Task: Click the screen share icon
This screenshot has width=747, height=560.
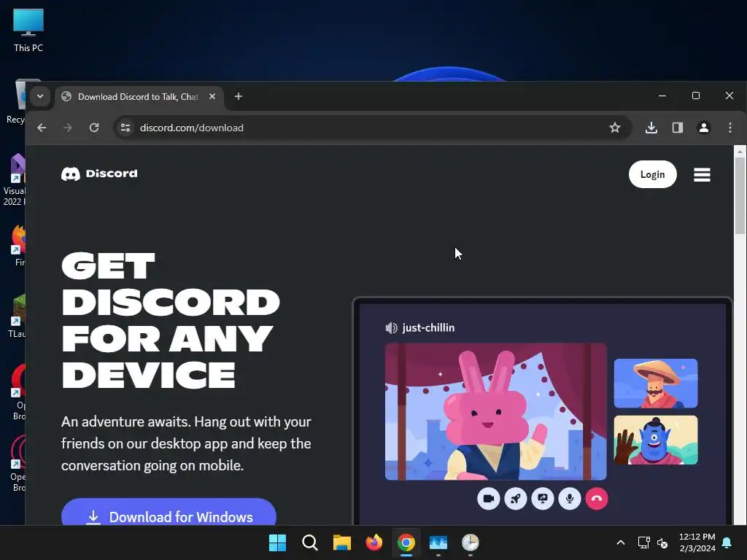Action: [543, 499]
